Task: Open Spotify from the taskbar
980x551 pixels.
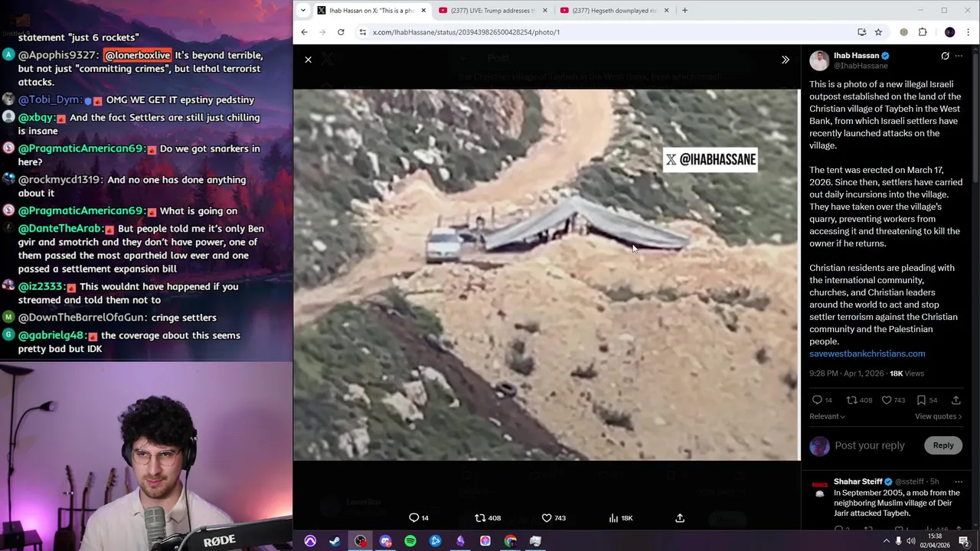Action: 410,541
